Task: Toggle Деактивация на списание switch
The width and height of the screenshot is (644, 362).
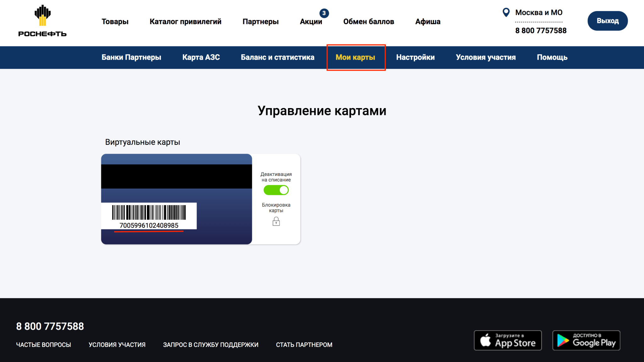Action: click(276, 190)
